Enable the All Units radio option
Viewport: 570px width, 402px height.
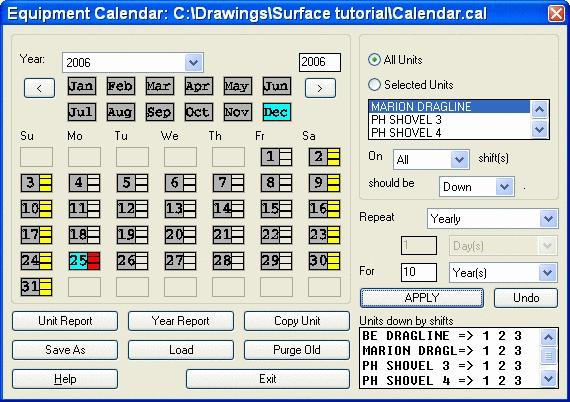pyautogui.click(x=374, y=60)
